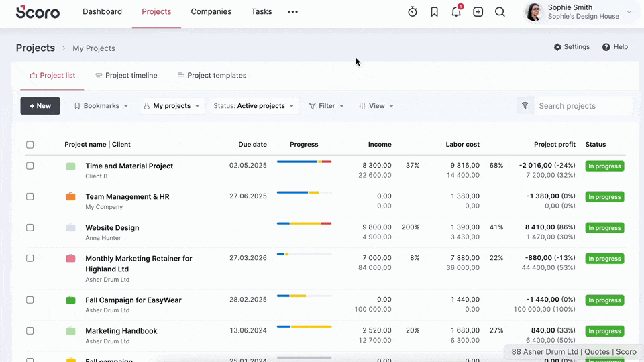
Task: Open the bookmarks icon in top bar
Action: coord(434,12)
